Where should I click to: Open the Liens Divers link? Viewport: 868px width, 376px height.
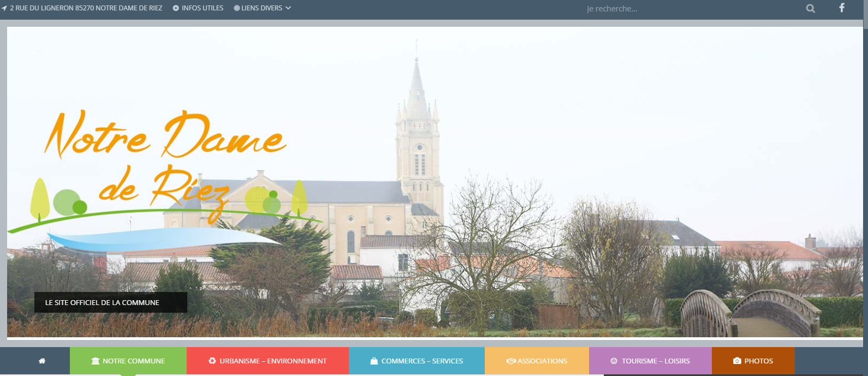[262, 8]
